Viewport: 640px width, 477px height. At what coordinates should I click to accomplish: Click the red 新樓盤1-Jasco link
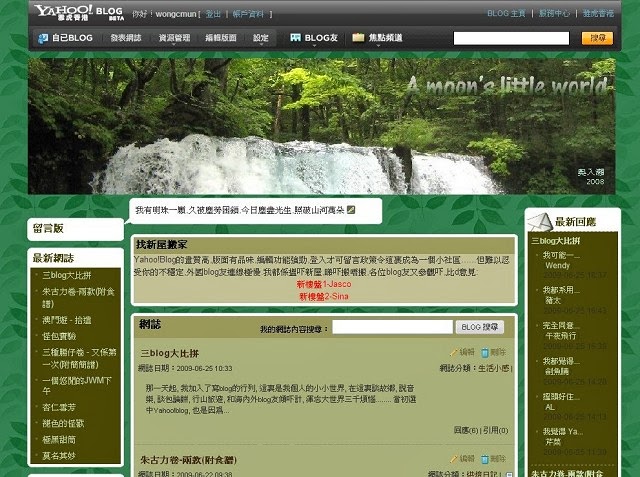point(324,284)
